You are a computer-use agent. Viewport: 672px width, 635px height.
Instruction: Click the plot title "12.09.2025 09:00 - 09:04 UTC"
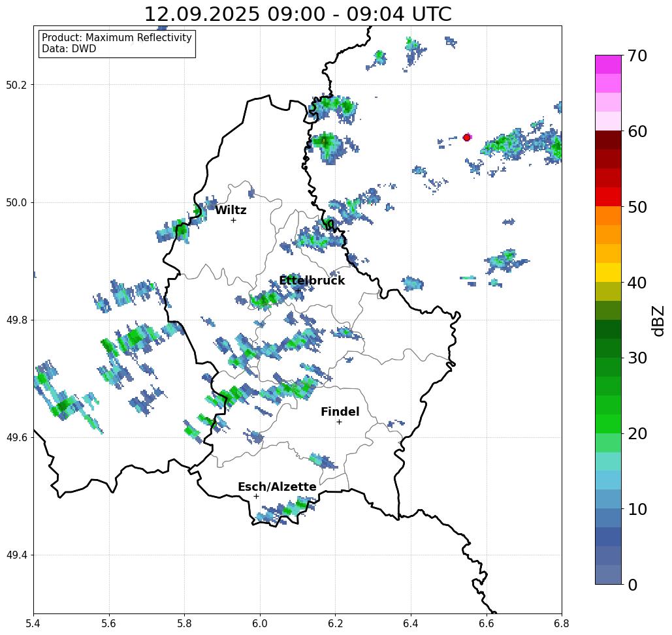(x=297, y=14)
